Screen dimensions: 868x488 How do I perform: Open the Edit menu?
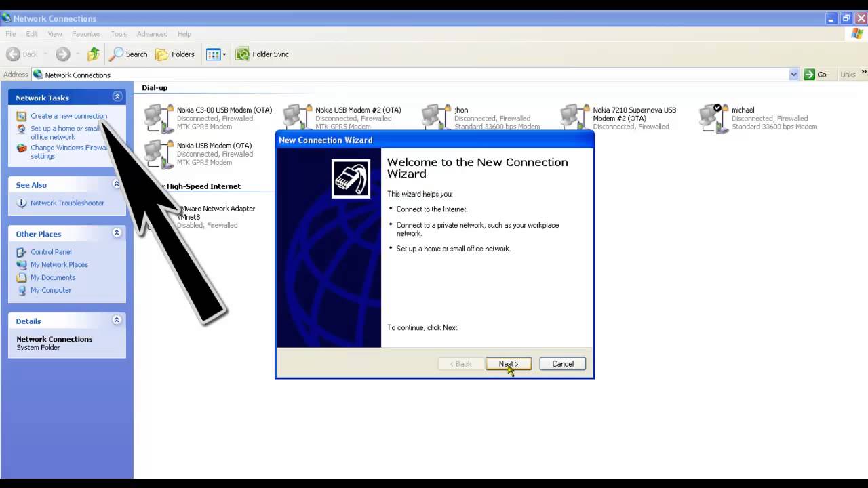[32, 34]
